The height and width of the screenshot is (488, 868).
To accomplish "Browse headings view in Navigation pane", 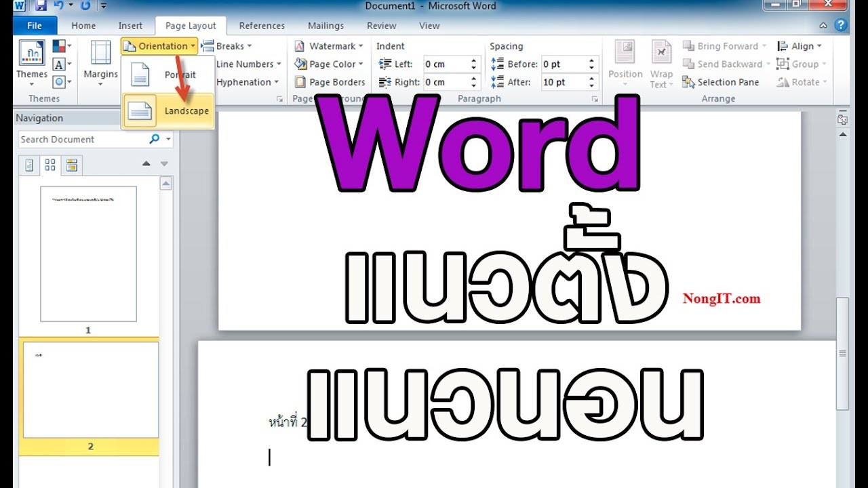I will pos(29,165).
